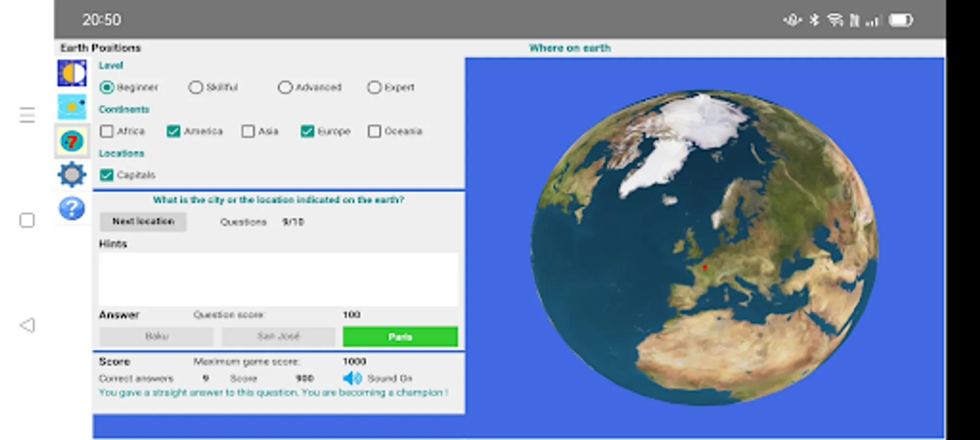
Task: Click the red location marker on the globe
Action: [705, 267]
